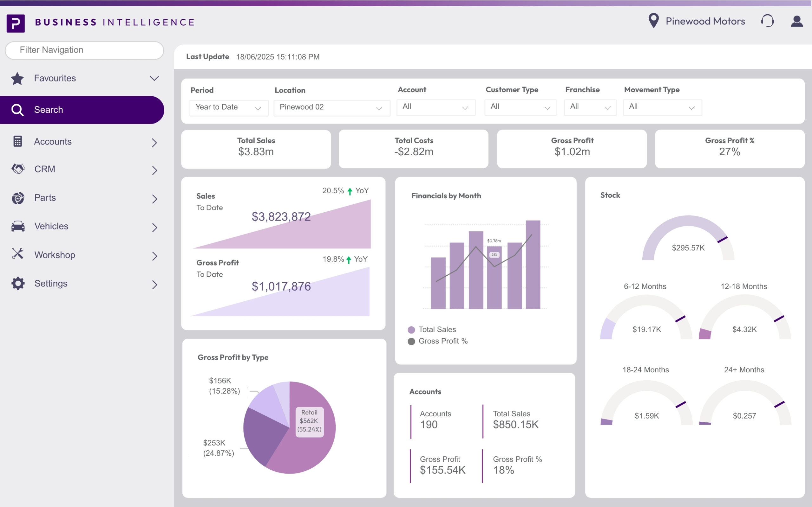Open the Location dropdown showing Pinewood 02
The image size is (812, 507).
(331, 108)
